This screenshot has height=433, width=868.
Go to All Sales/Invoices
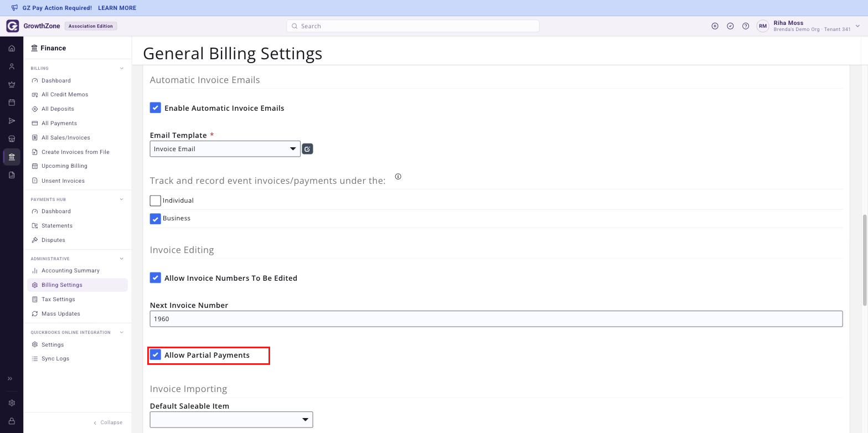click(65, 138)
